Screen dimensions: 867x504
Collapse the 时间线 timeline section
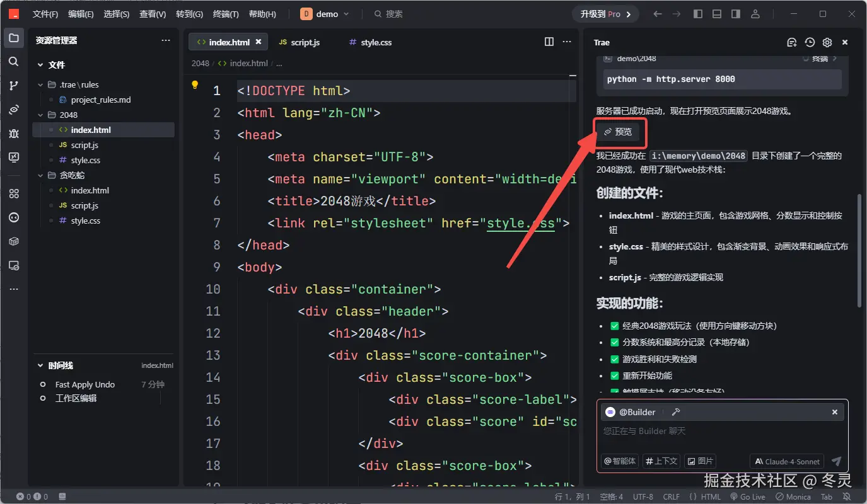coord(40,365)
